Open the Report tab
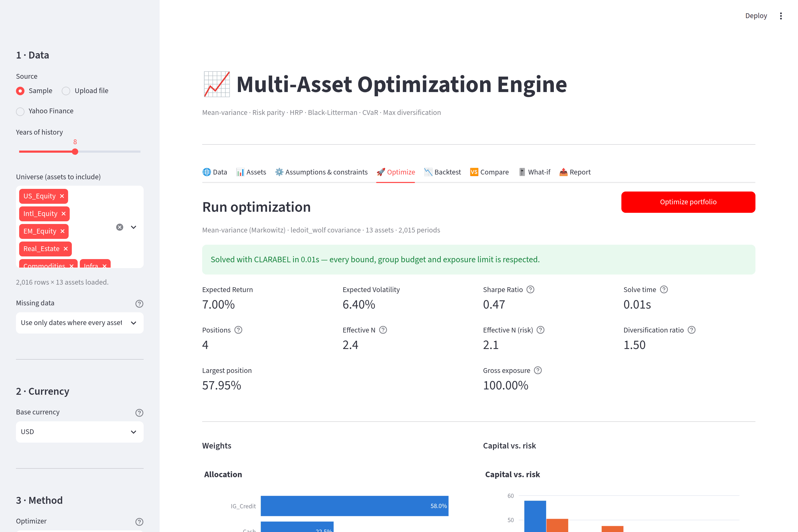This screenshot has height=532, width=798. (x=575, y=172)
